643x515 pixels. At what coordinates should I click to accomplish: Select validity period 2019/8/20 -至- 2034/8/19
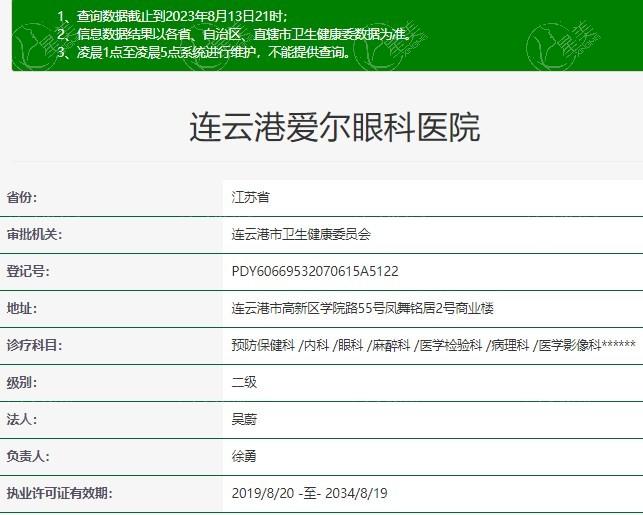[x=310, y=493]
